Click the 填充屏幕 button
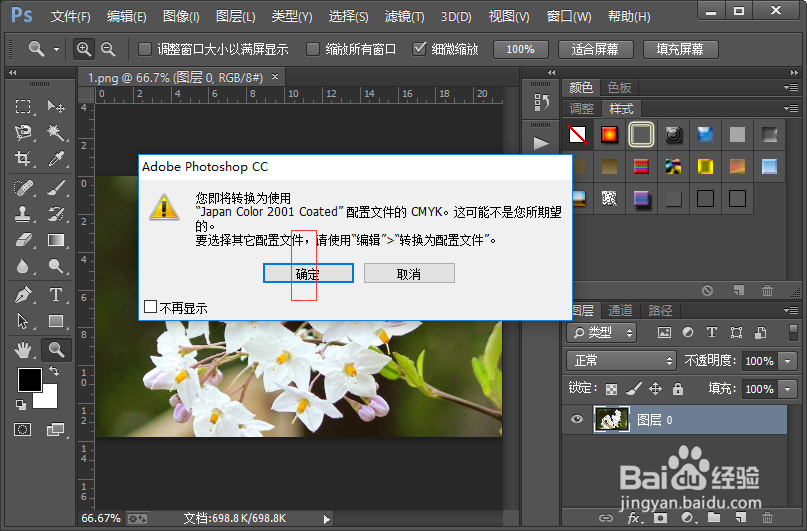Screen dimensions: 807x531 pos(680,49)
